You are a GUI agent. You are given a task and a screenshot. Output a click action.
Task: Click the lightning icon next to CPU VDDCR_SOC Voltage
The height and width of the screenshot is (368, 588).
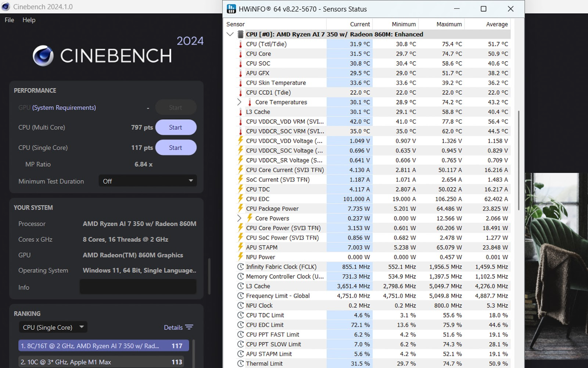point(241,150)
